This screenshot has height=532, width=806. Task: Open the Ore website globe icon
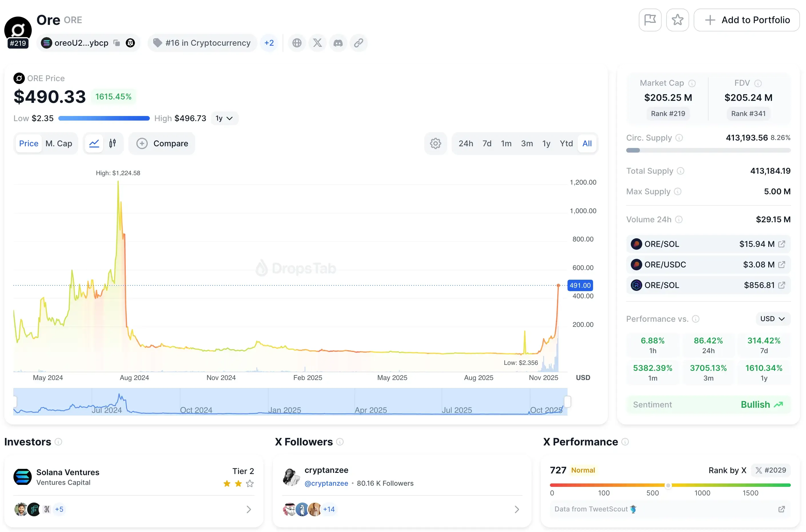(297, 43)
